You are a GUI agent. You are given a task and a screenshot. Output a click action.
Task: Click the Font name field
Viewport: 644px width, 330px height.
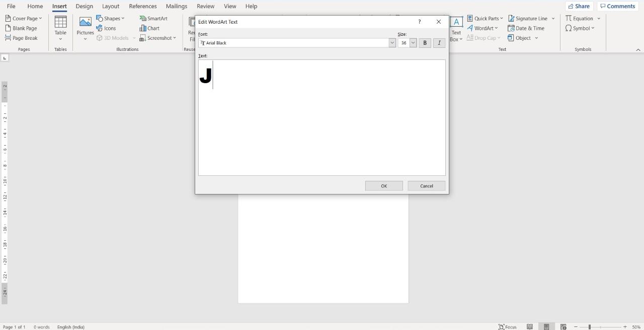293,43
